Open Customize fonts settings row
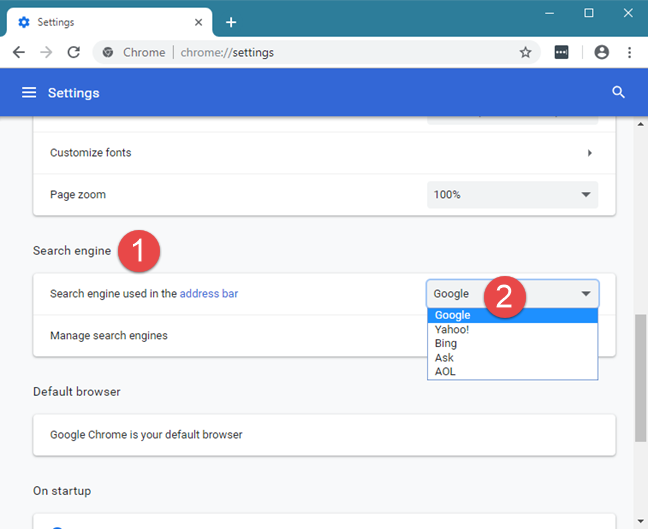 (x=324, y=153)
